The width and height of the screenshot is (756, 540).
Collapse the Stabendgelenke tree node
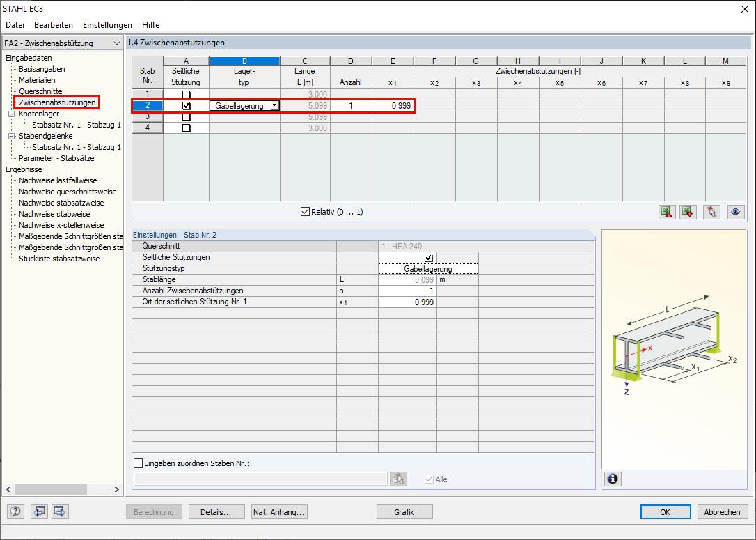(12, 136)
